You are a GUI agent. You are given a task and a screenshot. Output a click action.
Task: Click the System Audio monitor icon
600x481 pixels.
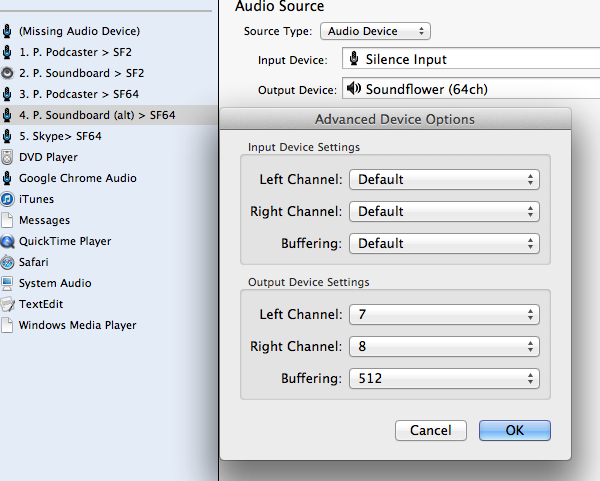pos(7,284)
